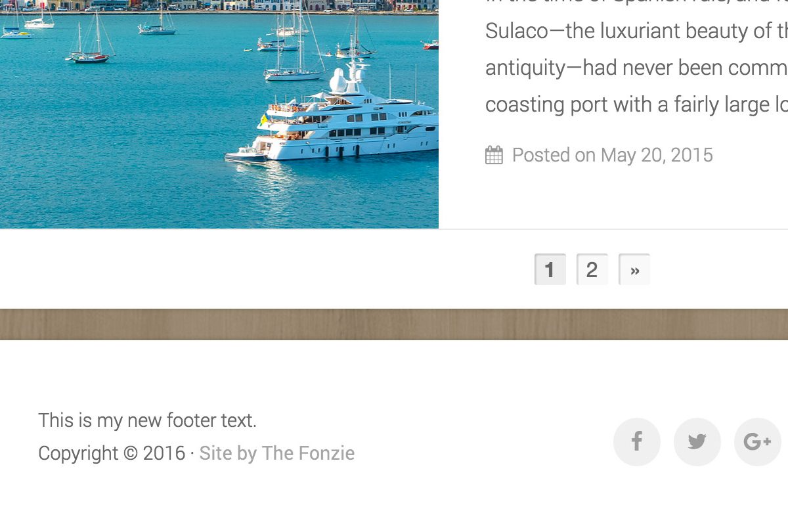Click the red-hulled sailboat in the photo
The height and width of the screenshot is (532, 788).
coord(91,57)
